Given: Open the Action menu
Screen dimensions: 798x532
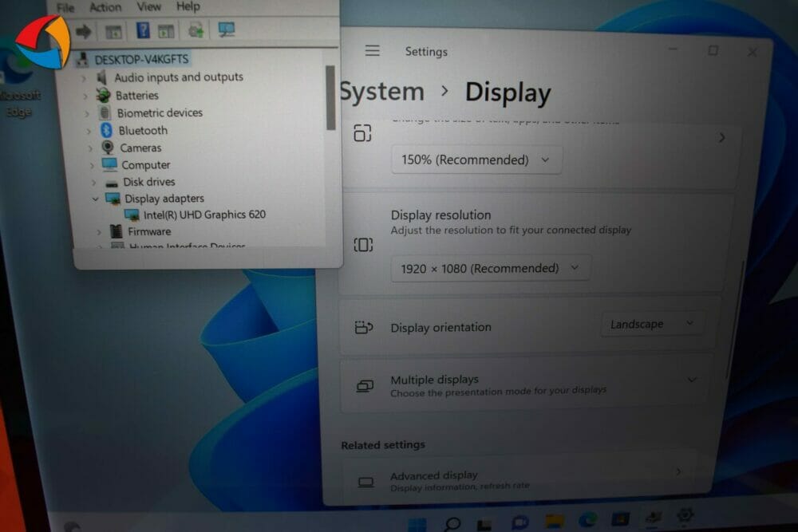Looking at the screenshot, I should coord(105,7).
